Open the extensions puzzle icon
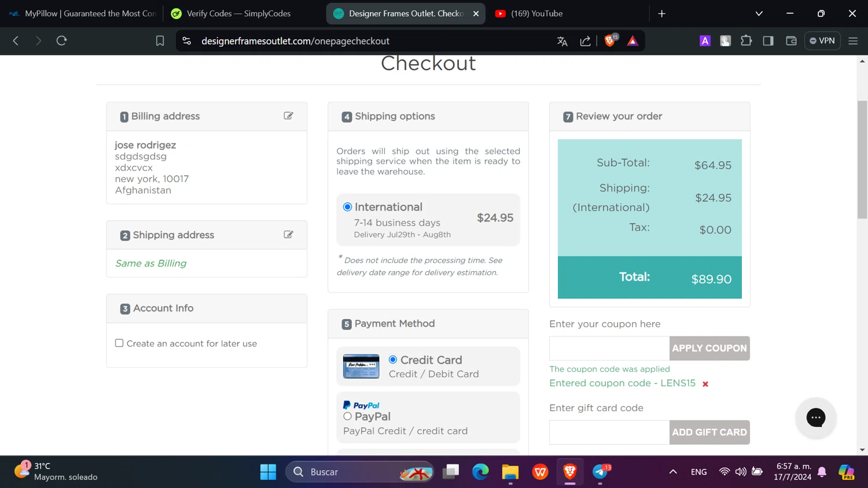The height and width of the screenshot is (488, 868). click(x=746, y=40)
